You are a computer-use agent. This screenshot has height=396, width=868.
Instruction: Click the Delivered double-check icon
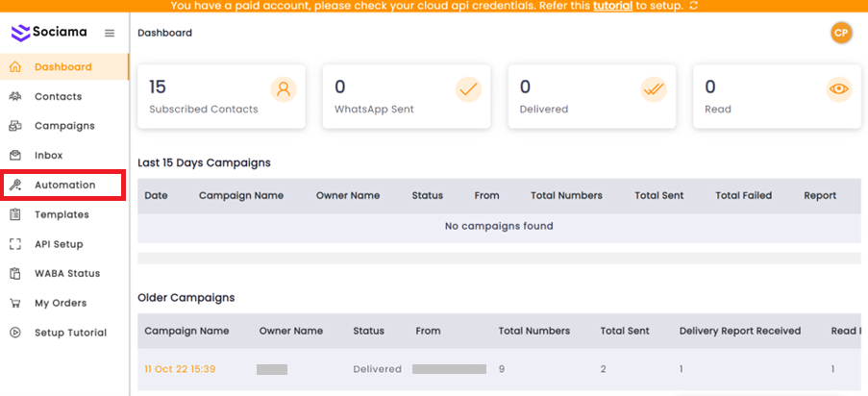654,89
